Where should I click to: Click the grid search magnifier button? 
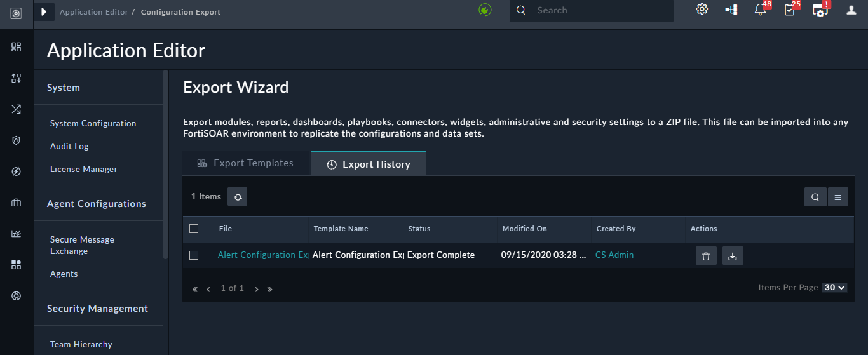pos(815,198)
